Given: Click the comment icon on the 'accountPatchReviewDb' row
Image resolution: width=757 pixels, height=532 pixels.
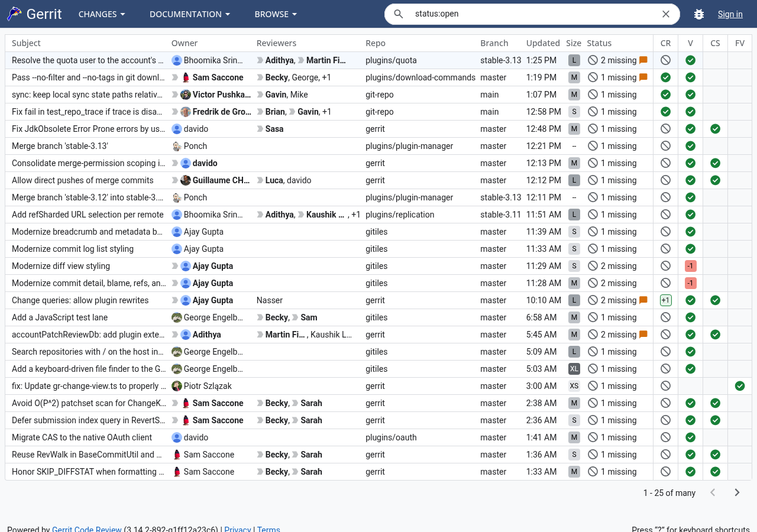Looking at the screenshot, I should [x=643, y=335].
